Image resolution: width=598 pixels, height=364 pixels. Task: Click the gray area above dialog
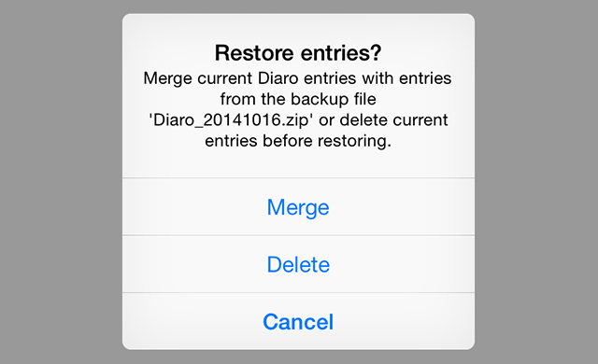(298, 7)
